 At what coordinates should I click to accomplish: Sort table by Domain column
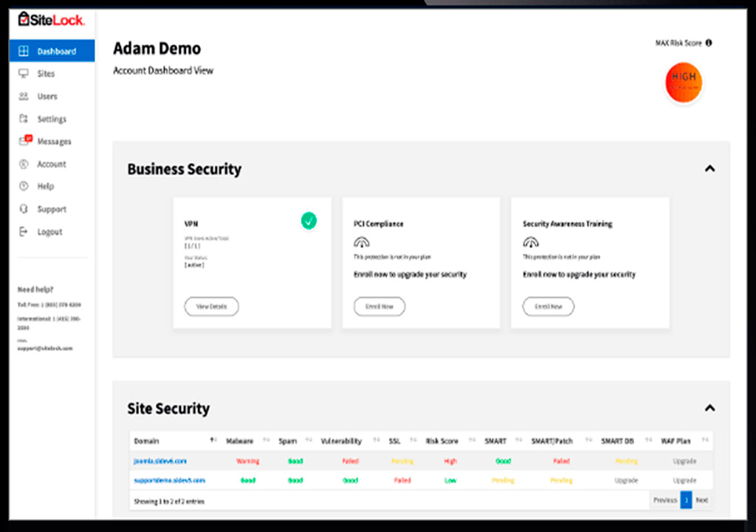click(x=213, y=441)
